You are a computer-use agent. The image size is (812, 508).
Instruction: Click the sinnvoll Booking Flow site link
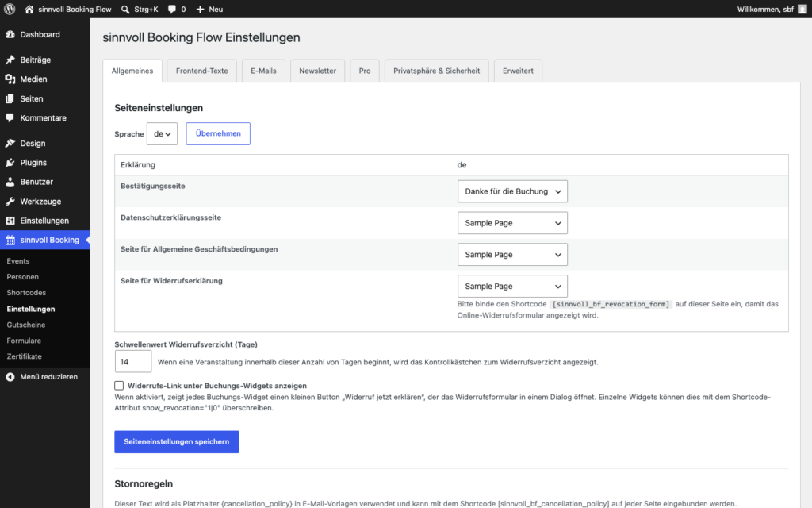click(75, 10)
